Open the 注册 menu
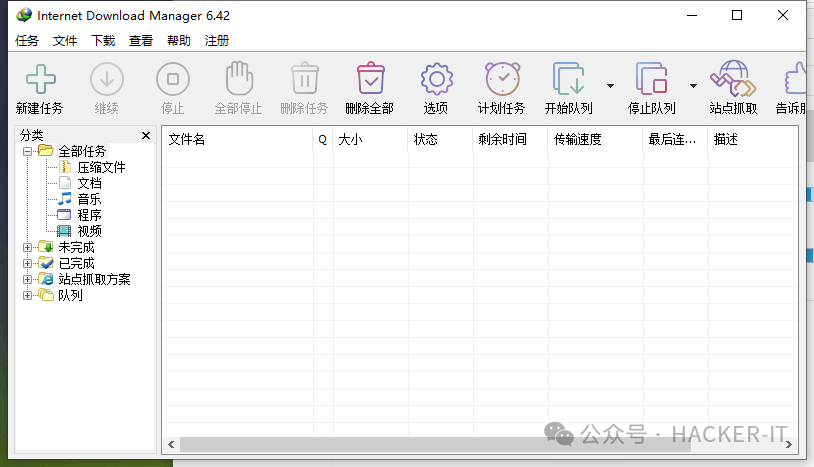This screenshot has height=467, width=814. click(216, 40)
